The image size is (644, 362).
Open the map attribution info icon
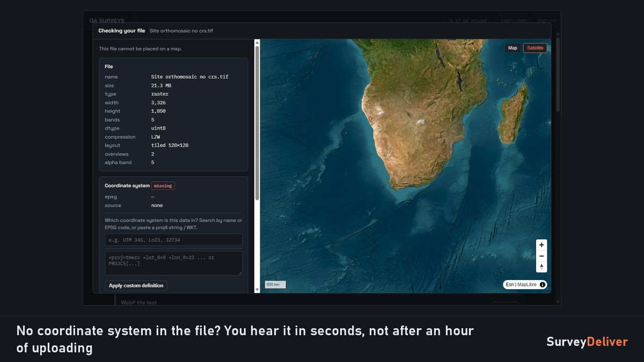click(x=543, y=285)
